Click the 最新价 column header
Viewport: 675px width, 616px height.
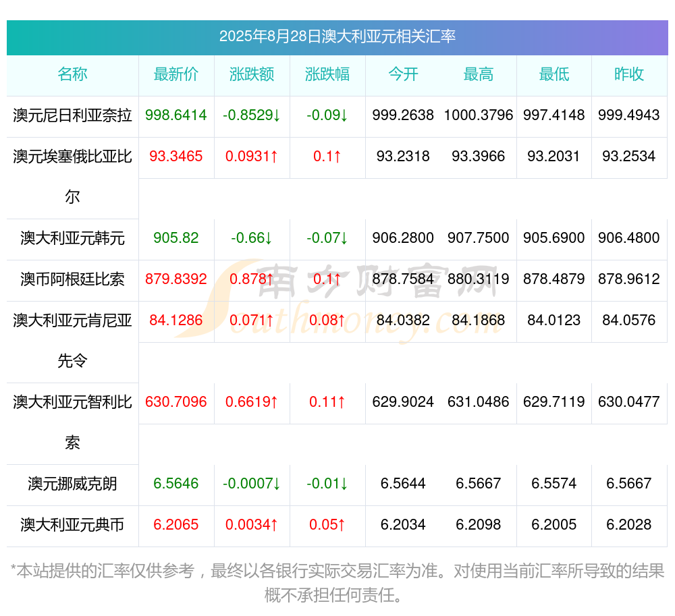click(175, 74)
